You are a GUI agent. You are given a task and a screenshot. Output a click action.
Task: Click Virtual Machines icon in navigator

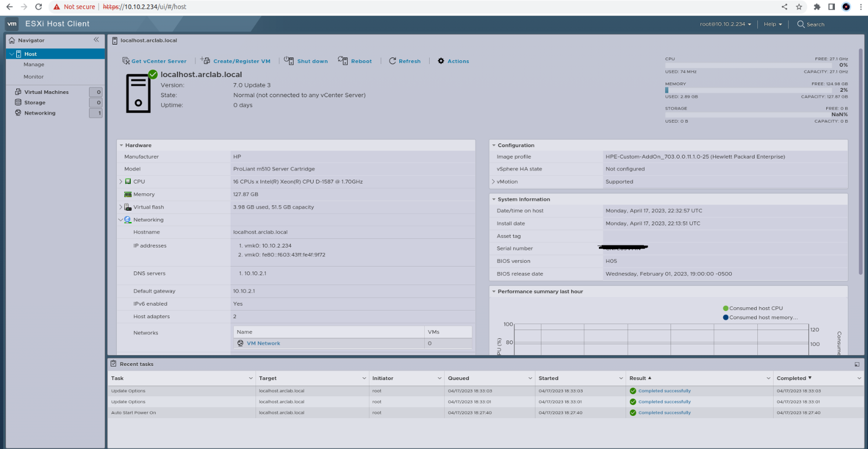(x=18, y=92)
